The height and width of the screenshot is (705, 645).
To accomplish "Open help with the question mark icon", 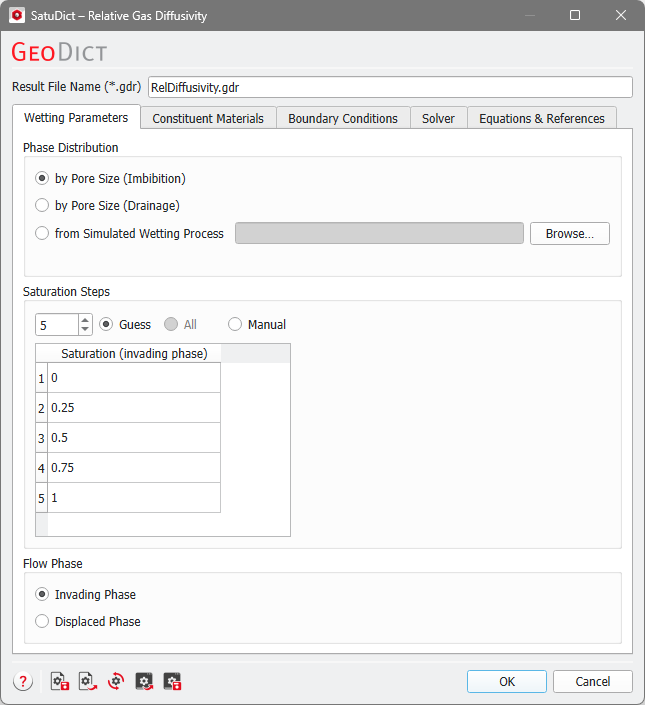I will [23, 682].
